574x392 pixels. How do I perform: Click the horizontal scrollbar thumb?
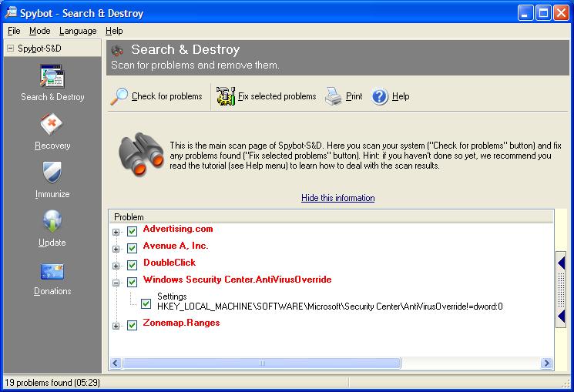point(262,363)
